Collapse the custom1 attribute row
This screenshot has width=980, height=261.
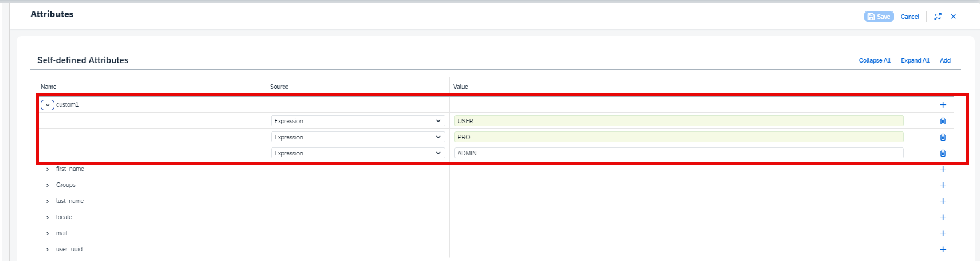coord(48,105)
